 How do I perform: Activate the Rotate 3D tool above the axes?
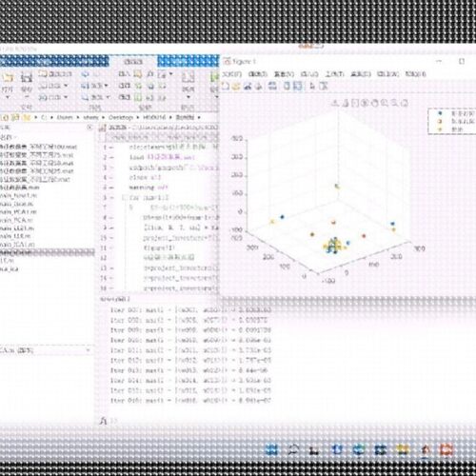click(365, 103)
